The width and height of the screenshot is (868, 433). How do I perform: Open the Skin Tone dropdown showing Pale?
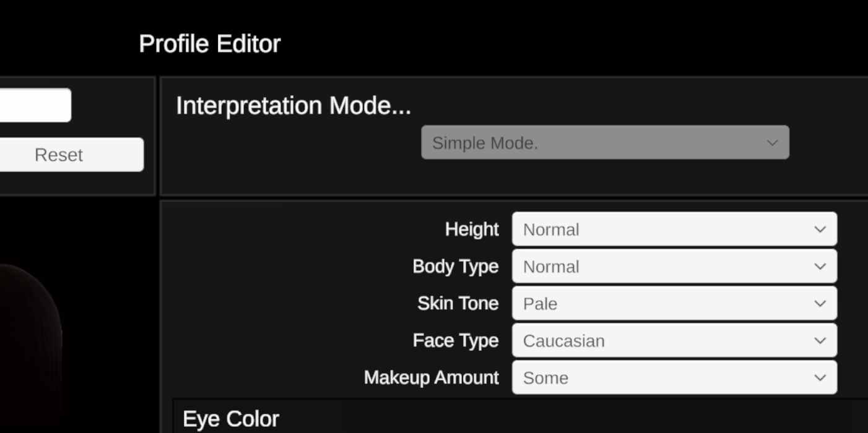click(x=674, y=304)
